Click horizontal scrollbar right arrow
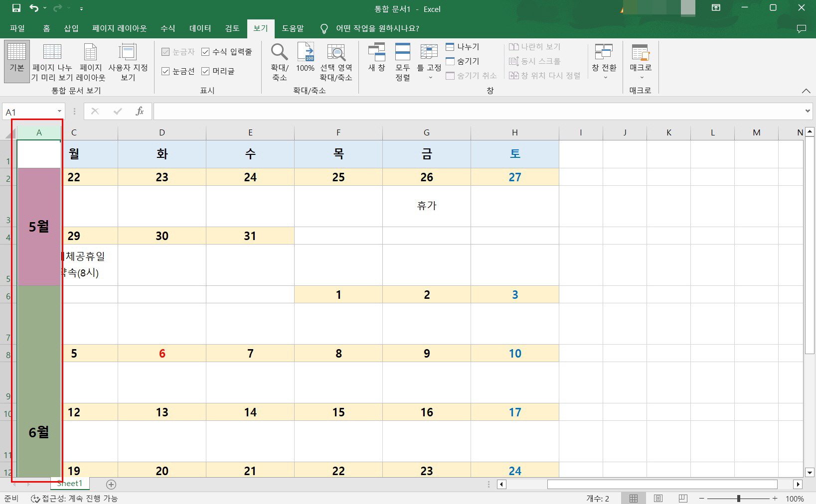The image size is (816, 504). (x=798, y=484)
